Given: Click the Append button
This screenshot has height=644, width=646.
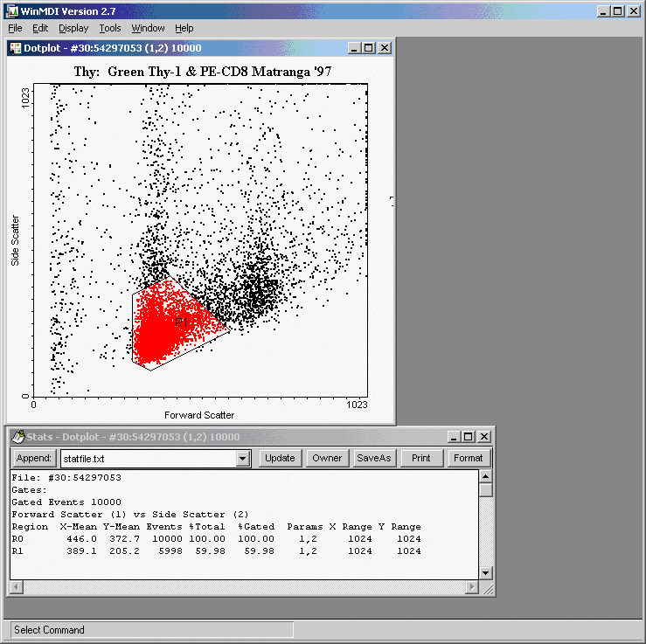Looking at the screenshot, I should point(34,459).
